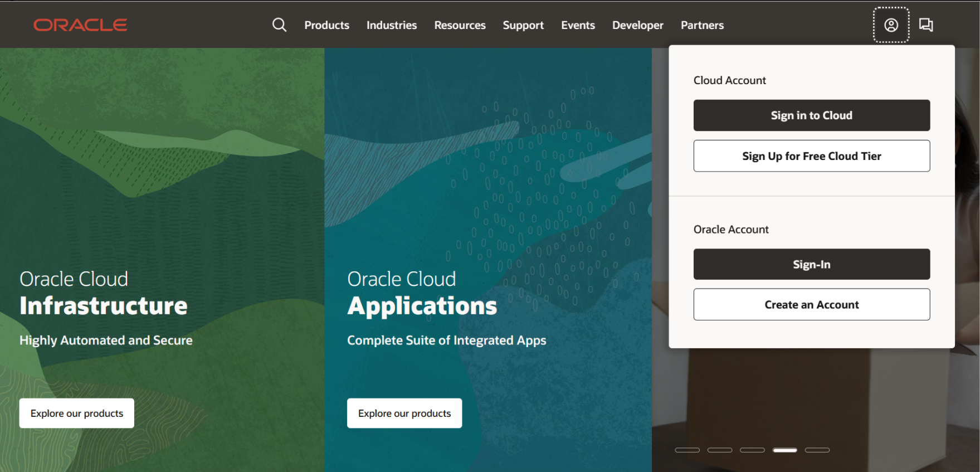Click the Oracle Account Sign-In button
Screen dimensions: 980x472
tap(812, 264)
